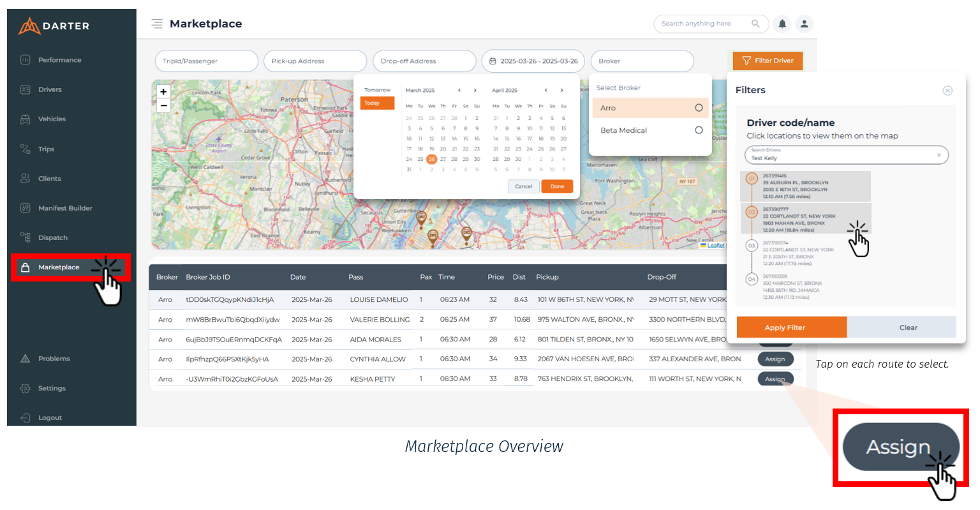
Task: Click job ID mW8BrBwuTbi6QbqdXiiydw
Action: 233,320
